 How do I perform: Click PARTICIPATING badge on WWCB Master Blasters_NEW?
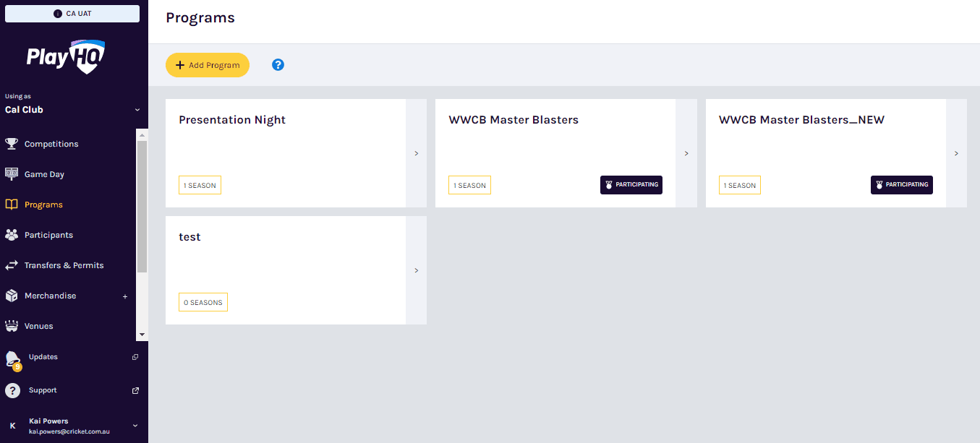pyautogui.click(x=902, y=185)
